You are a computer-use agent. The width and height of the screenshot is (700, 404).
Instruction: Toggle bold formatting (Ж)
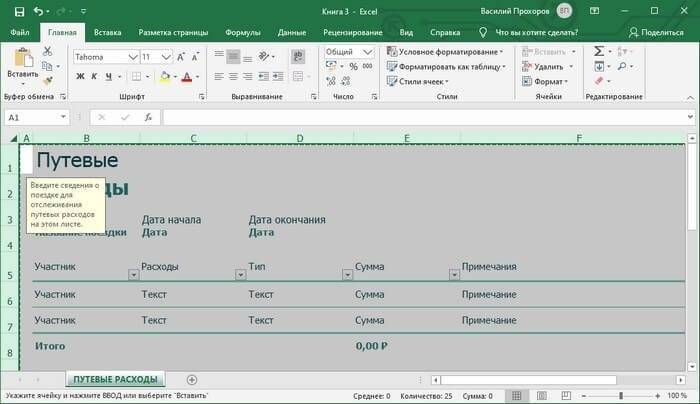(80, 77)
